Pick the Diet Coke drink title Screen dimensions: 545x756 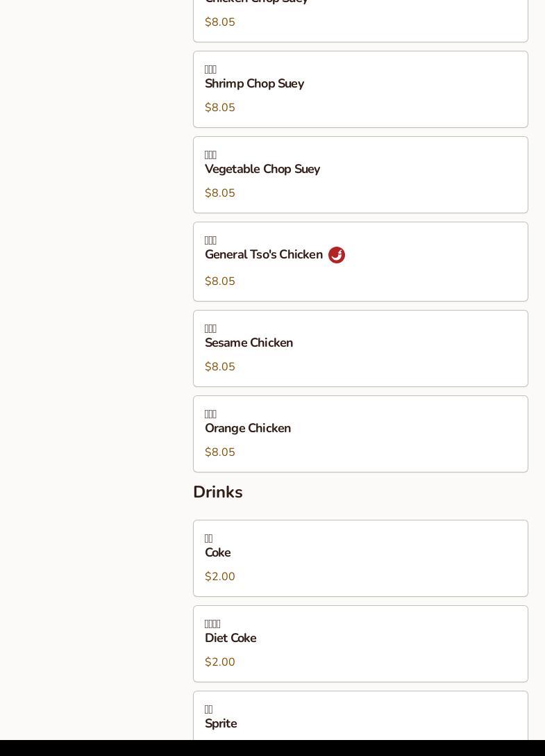pos(230,639)
